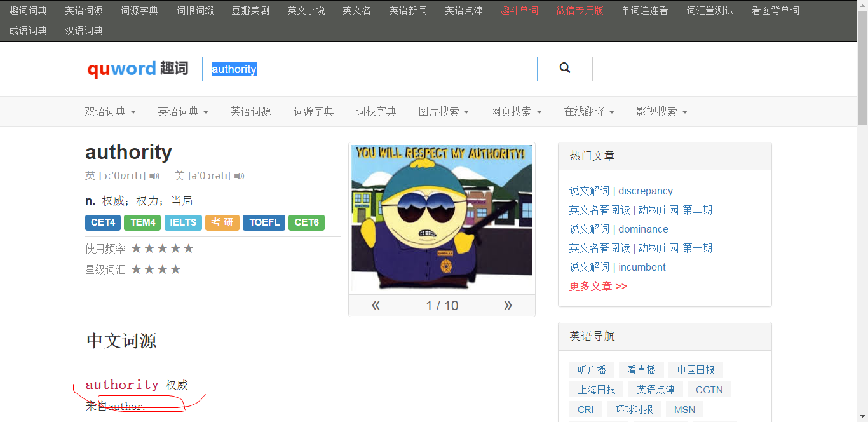Click the 使用频率 star rating

(x=162, y=248)
